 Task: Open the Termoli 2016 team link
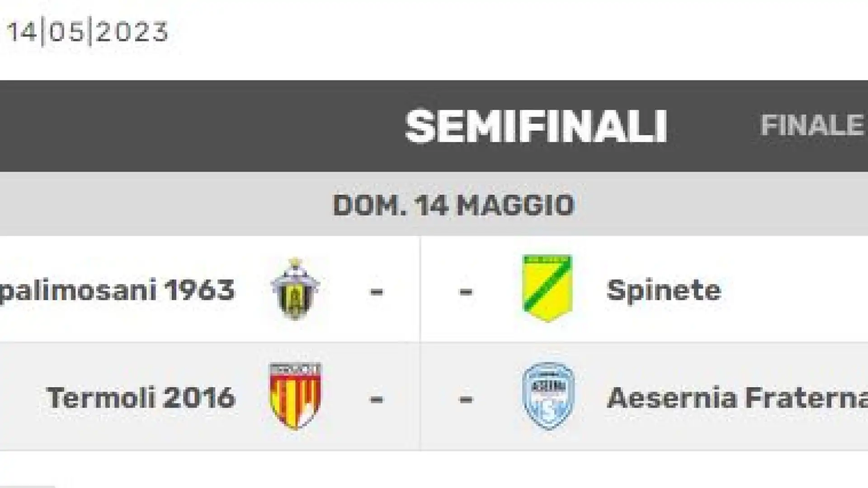click(141, 398)
